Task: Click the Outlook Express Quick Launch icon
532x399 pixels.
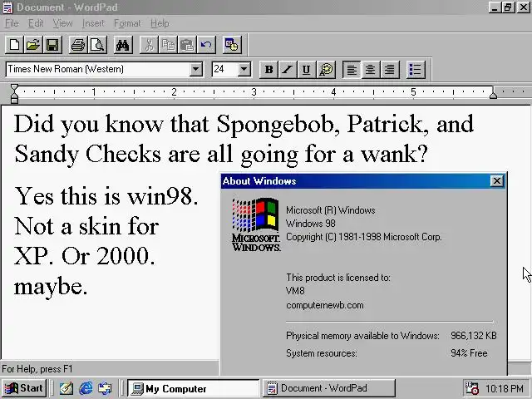Action: (105, 388)
